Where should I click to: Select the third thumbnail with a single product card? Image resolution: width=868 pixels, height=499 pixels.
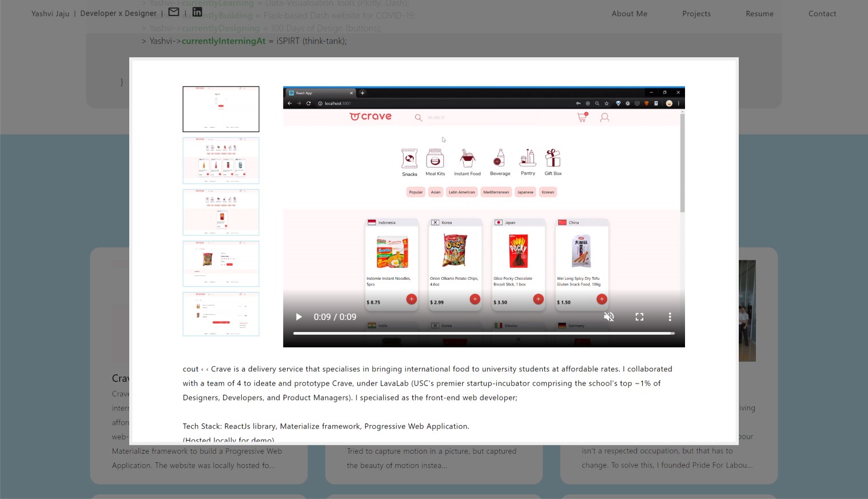pyautogui.click(x=221, y=212)
